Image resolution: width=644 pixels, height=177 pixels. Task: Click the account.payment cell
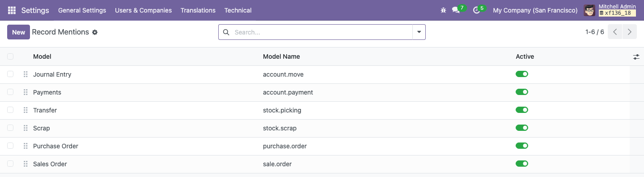point(288,92)
